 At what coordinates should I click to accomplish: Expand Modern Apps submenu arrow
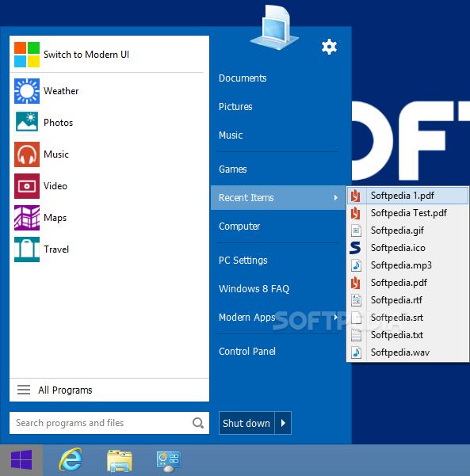pos(336,318)
